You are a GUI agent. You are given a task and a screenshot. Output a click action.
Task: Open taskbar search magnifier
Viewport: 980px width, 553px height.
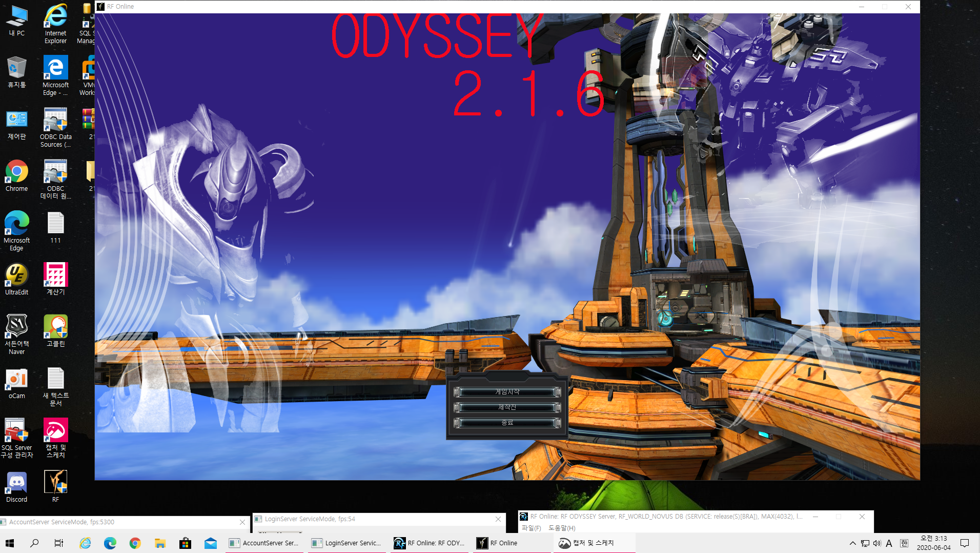34,543
